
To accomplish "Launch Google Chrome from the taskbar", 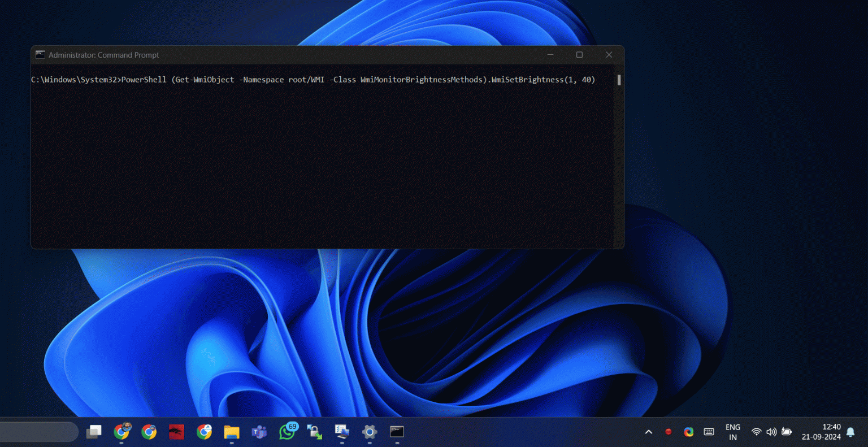I will click(x=149, y=432).
